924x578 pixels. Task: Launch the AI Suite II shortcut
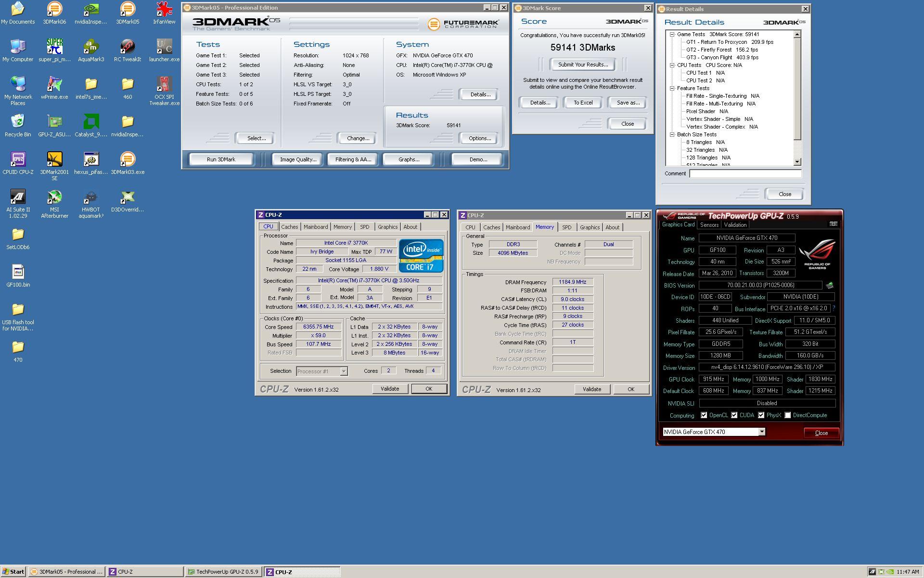[x=18, y=204]
